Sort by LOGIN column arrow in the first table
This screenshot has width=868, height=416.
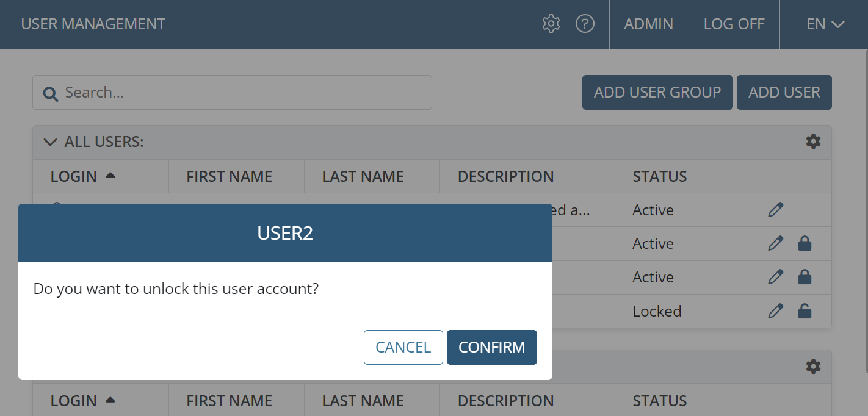click(110, 176)
